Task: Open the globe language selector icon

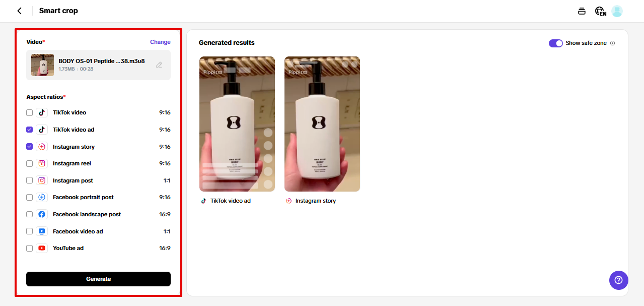Action: coord(600,11)
